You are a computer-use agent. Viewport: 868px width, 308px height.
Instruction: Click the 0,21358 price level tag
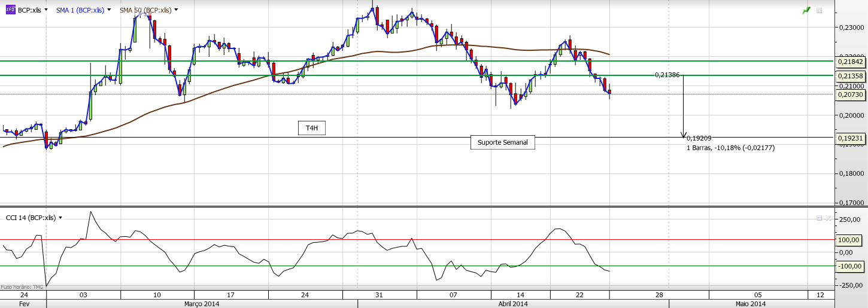[851, 76]
